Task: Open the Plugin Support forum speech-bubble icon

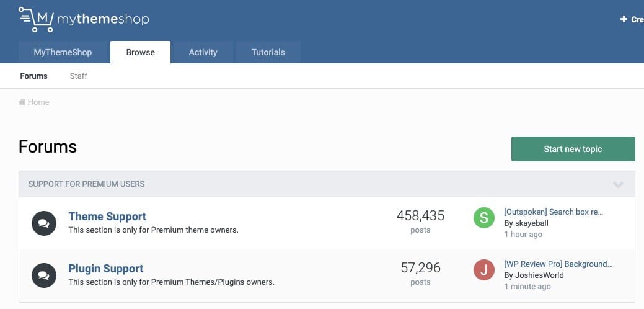Action: (44, 275)
